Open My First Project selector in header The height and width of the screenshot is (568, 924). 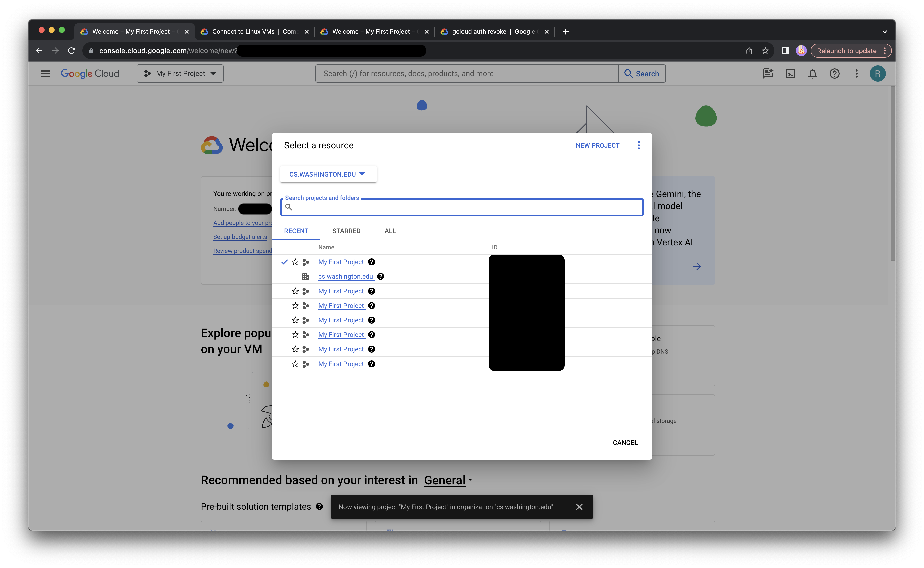(180, 74)
